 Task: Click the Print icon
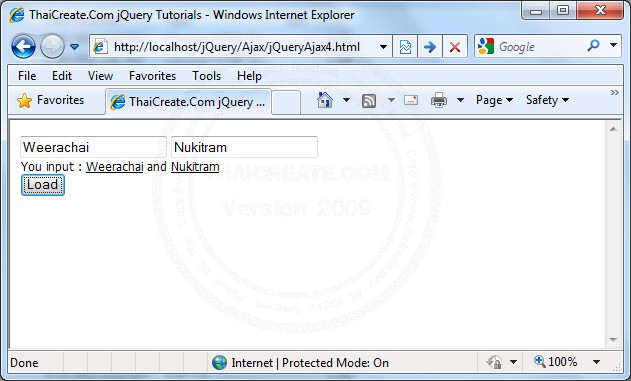point(439,100)
